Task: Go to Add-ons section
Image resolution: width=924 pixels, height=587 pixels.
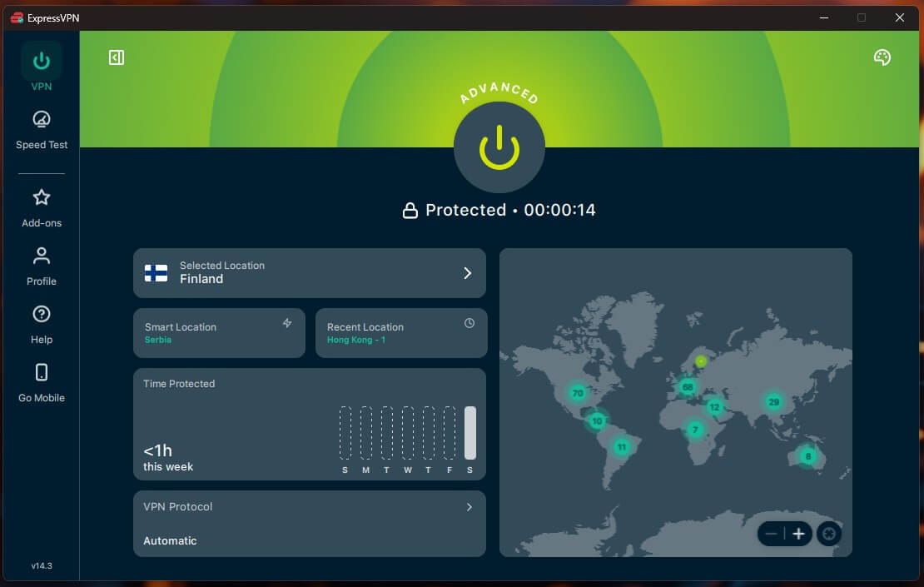Action: click(42, 209)
